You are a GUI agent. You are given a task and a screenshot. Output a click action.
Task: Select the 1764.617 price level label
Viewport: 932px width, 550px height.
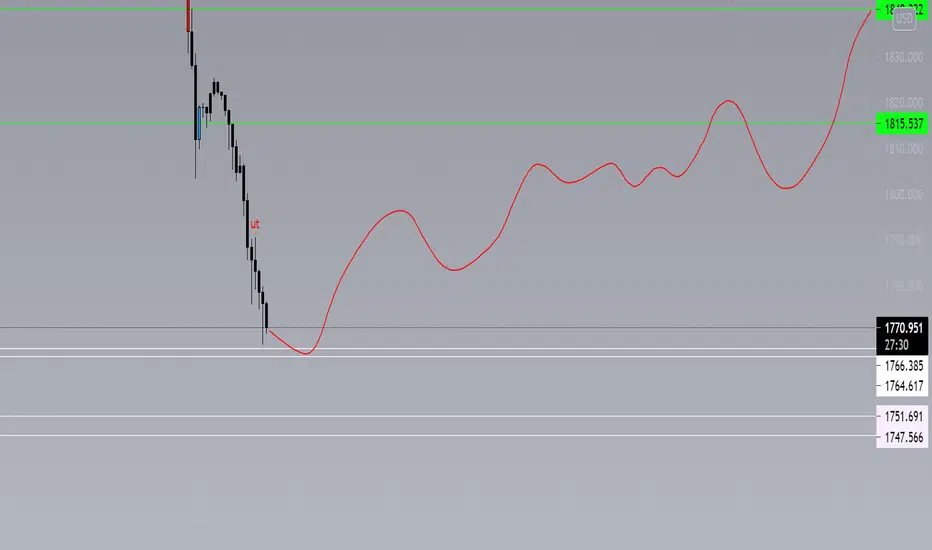(902, 386)
